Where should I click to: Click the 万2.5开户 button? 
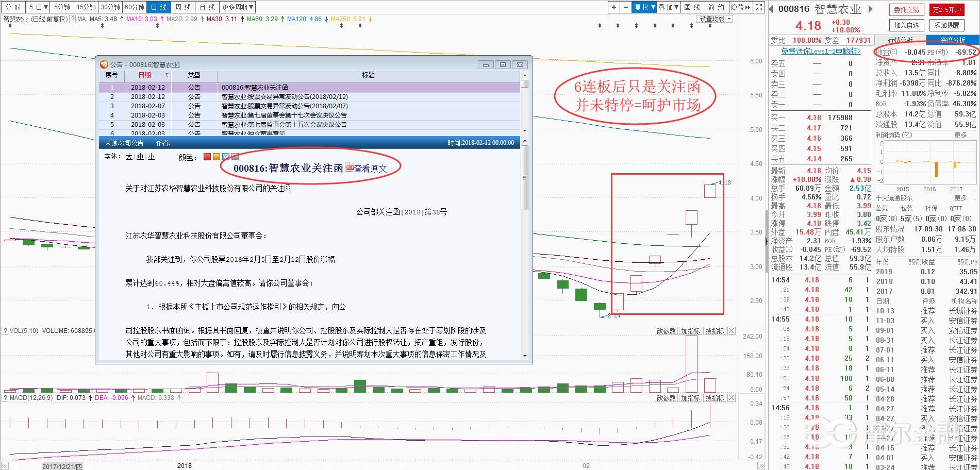(x=947, y=10)
